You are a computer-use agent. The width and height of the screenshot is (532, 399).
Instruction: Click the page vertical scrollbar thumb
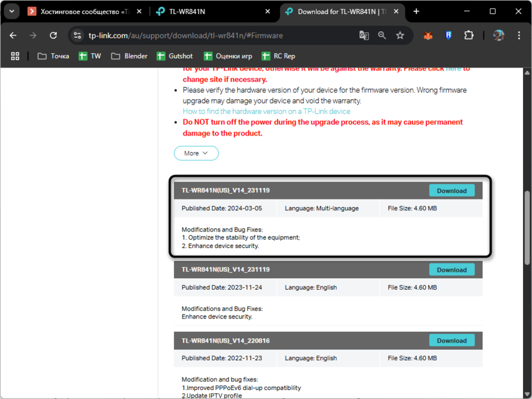point(527,228)
